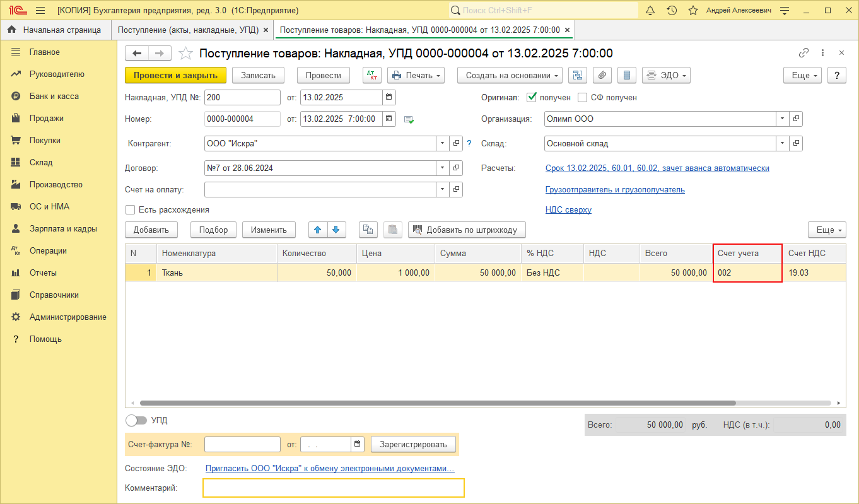Open favorites star in title bar

click(x=693, y=10)
